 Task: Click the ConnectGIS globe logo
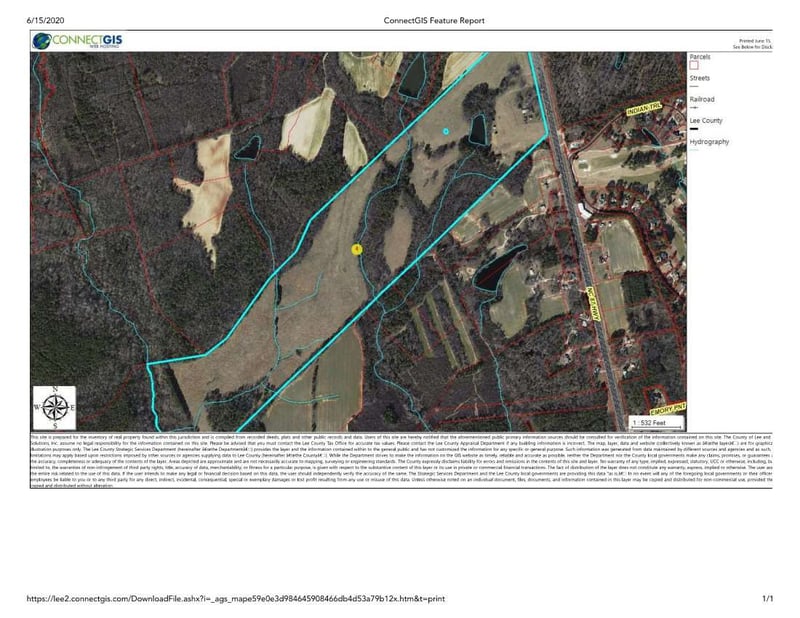(42, 40)
